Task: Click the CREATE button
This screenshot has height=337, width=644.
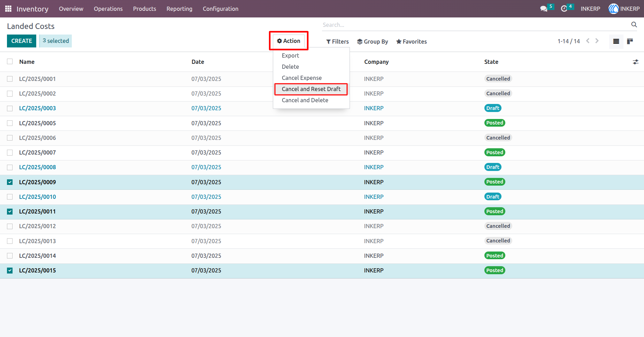Action: pyautogui.click(x=22, y=41)
